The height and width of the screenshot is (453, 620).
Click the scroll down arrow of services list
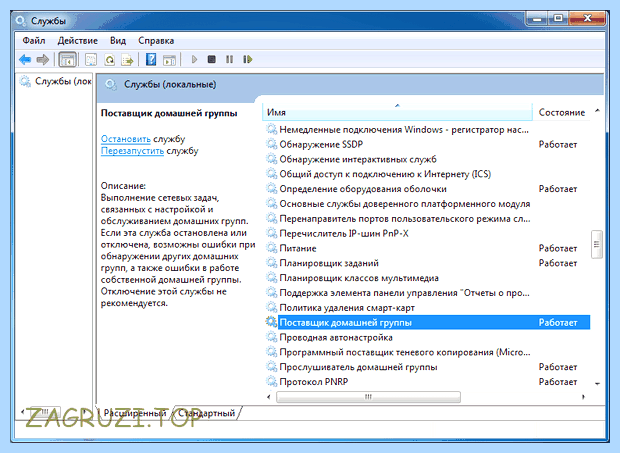pyautogui.click(x=597, y=383)
